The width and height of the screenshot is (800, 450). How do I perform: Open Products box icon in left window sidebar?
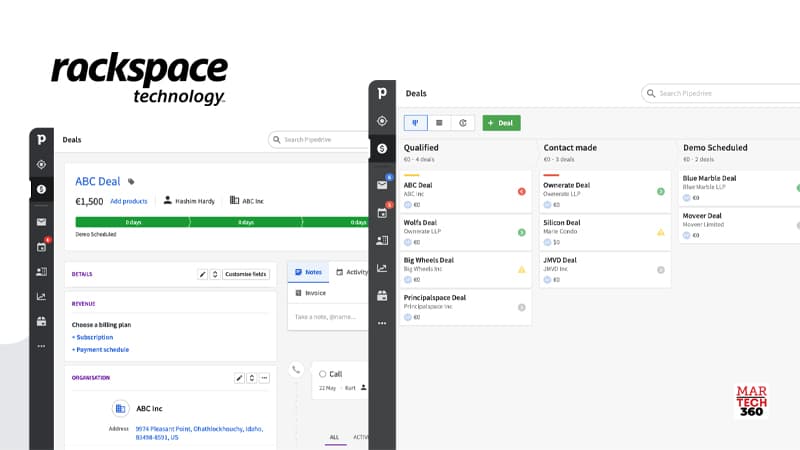tap(41, 321)
